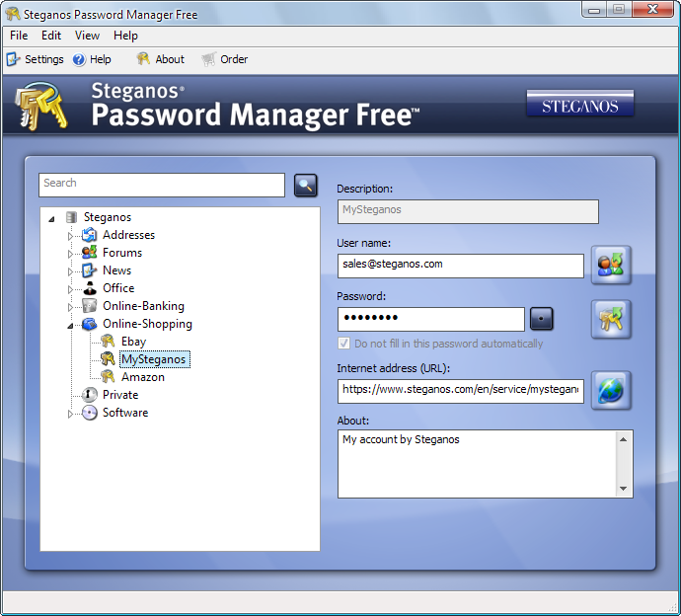The height and width of the screenshot is (616, 681).
Task: Click the User name field
Action: pos(460,266)
